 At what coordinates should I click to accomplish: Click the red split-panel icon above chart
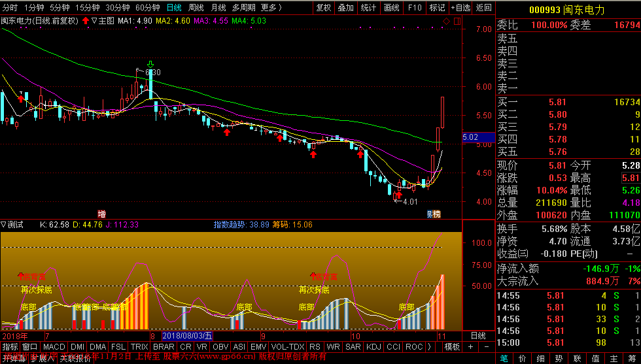pyautogui.click(x=457, y=21)
